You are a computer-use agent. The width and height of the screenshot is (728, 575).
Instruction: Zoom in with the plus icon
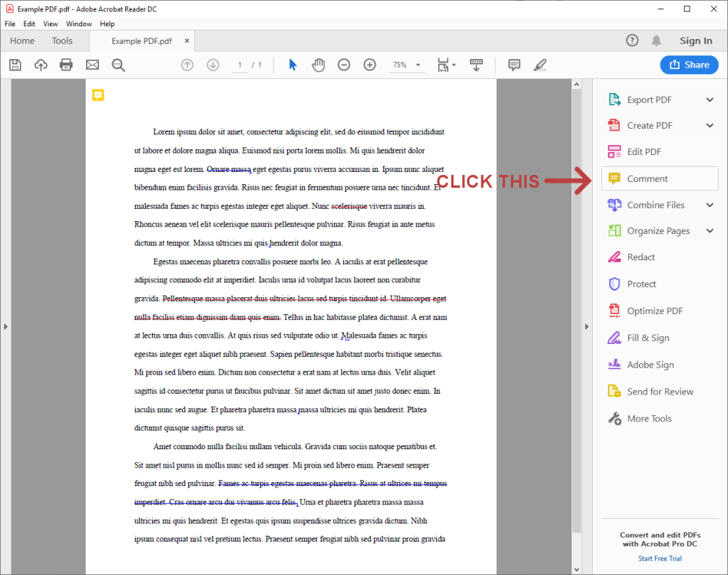coord(370,65)
